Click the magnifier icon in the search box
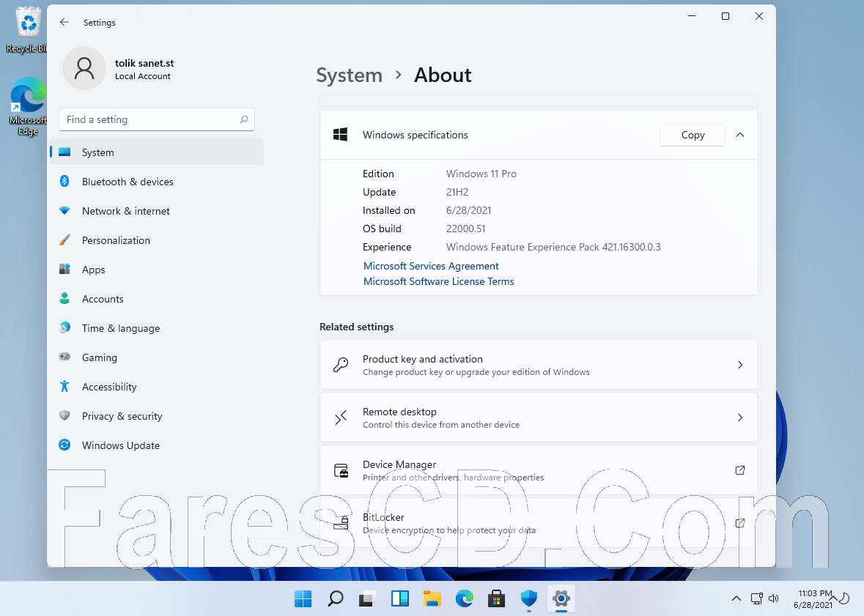The width and height of the screenshot is (864, 616). click(x=243, y=119)
